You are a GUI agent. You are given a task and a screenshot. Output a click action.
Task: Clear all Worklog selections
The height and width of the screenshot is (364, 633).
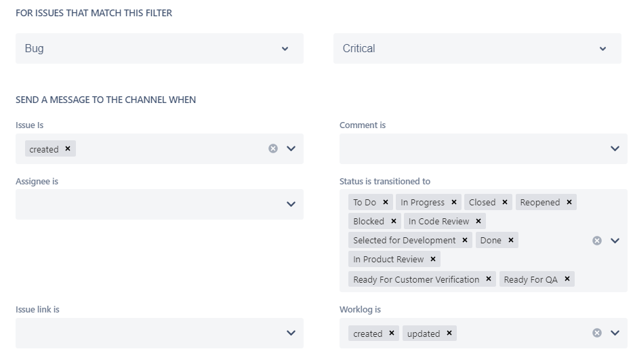[597, 333]
